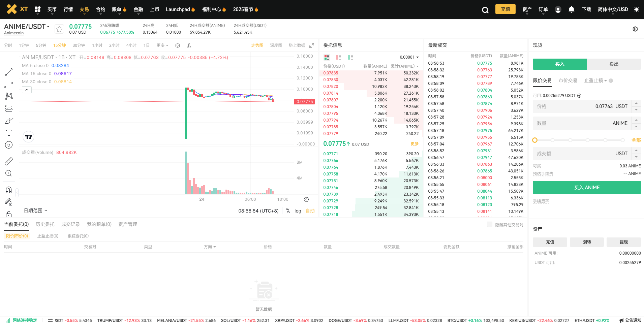This screenshot has width=644, height=324.
Task: Open trading page settings gear
Action: click(635, 29)
